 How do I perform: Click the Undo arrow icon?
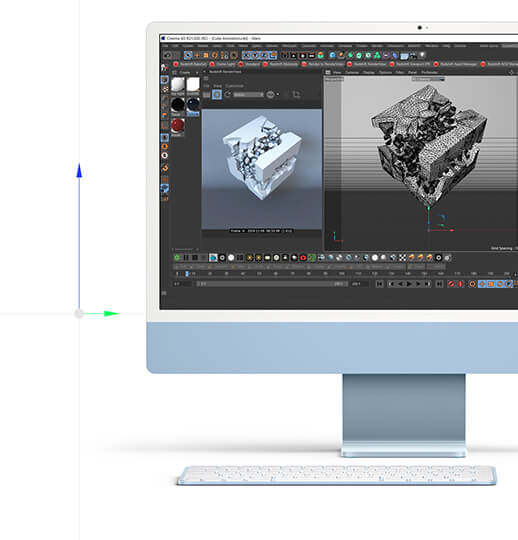click(x=167, y=55)
